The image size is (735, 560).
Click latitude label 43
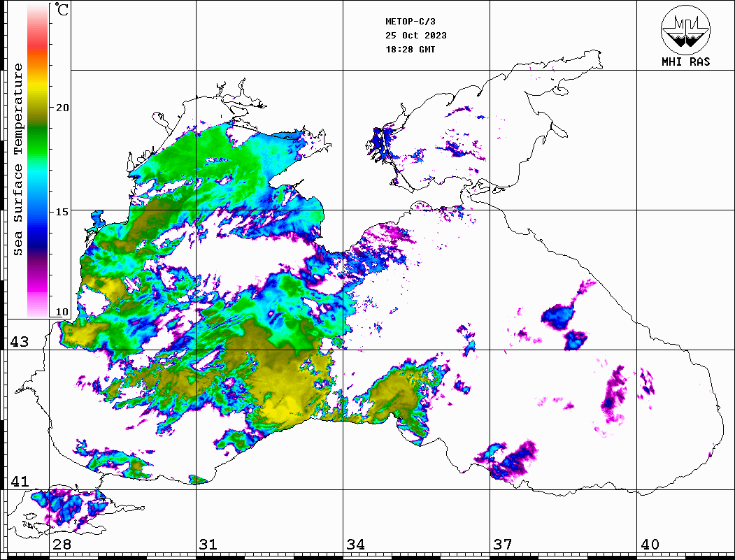tap(19, 342)
